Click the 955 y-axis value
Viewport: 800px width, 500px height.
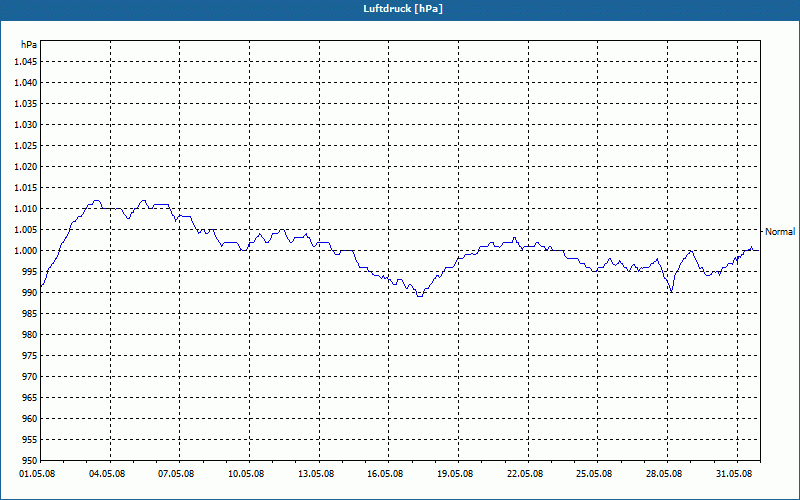pyautogui.click(x=30, y=440)
